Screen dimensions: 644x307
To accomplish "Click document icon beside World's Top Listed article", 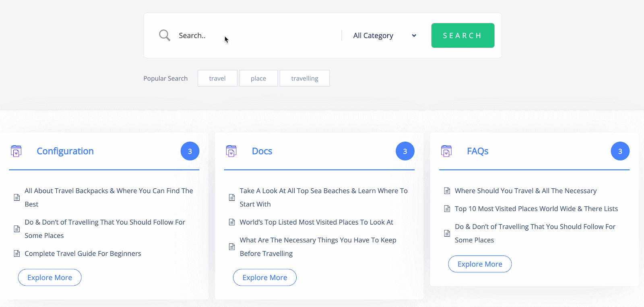I will pos(232,222).
